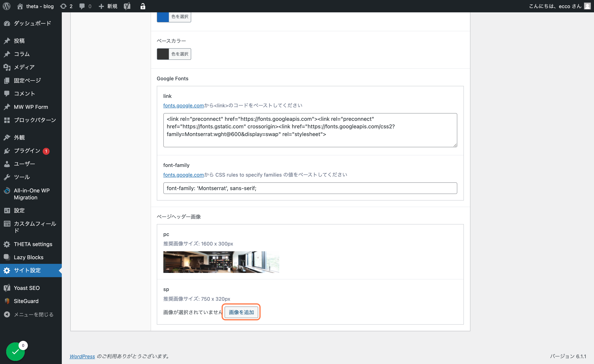Open the fonts.google.com link under link

pyautogui.click(x=183, y=106)
